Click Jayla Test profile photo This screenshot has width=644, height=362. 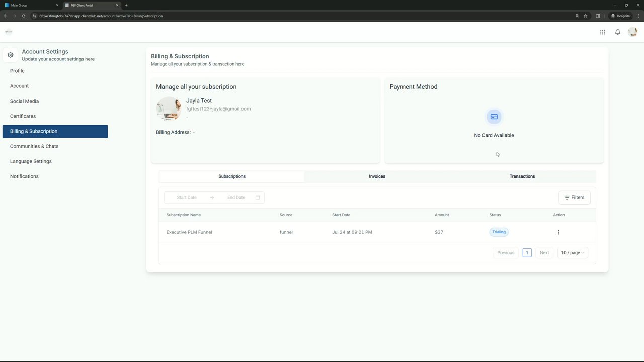tap(169, 108)
